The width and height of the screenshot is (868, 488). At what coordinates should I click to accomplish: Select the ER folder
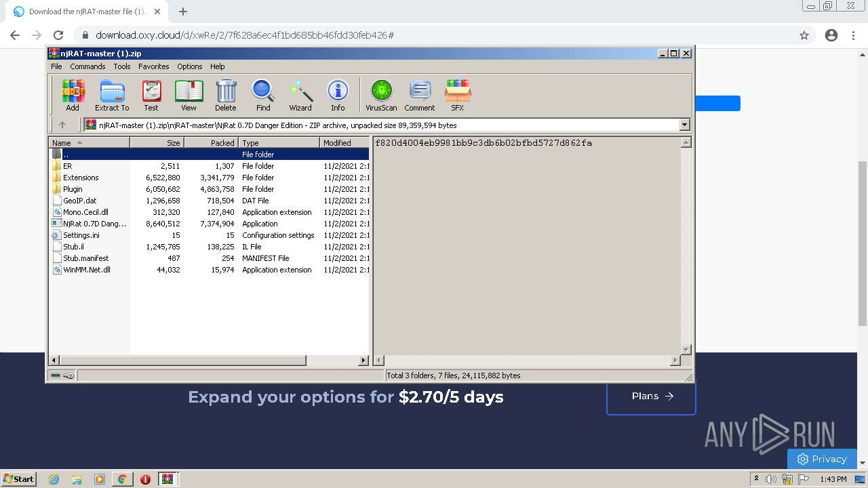pos(210,166)
